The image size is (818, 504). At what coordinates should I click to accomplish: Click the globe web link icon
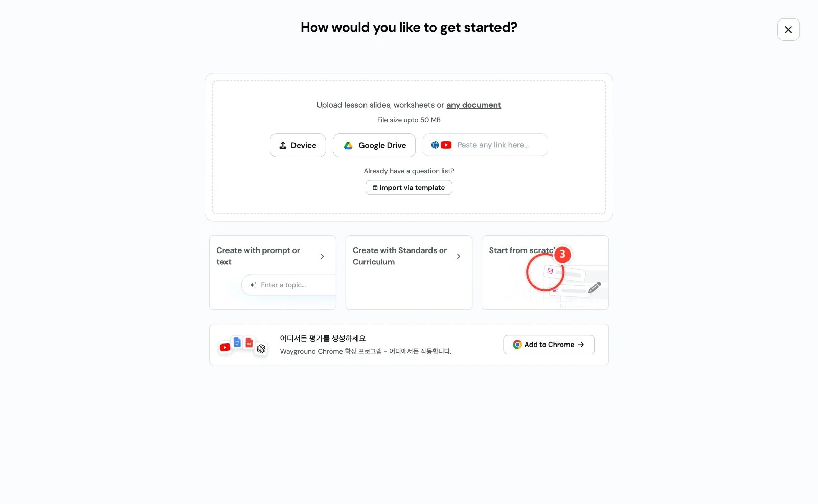(x=435, y=145)
